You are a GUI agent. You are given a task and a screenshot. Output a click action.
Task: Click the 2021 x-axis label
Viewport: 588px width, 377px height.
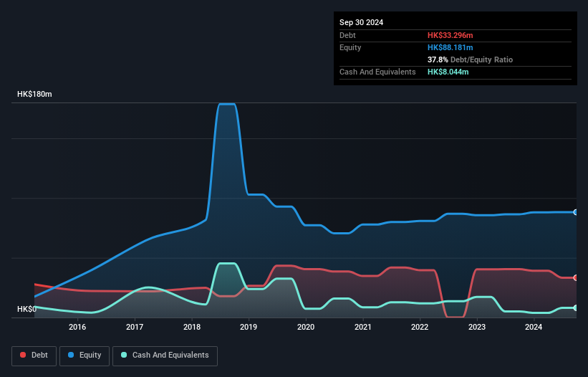(362, 327)
